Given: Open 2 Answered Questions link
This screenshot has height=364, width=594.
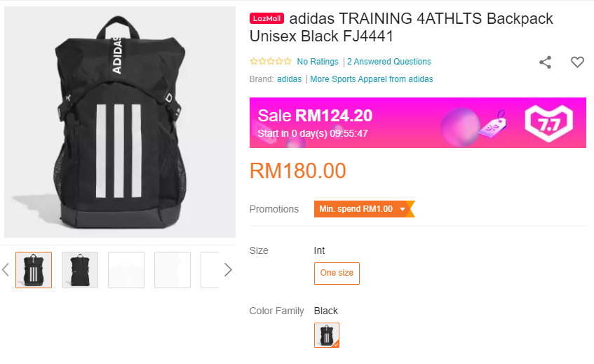Looking at the screenshot, I should pos(389,61).
